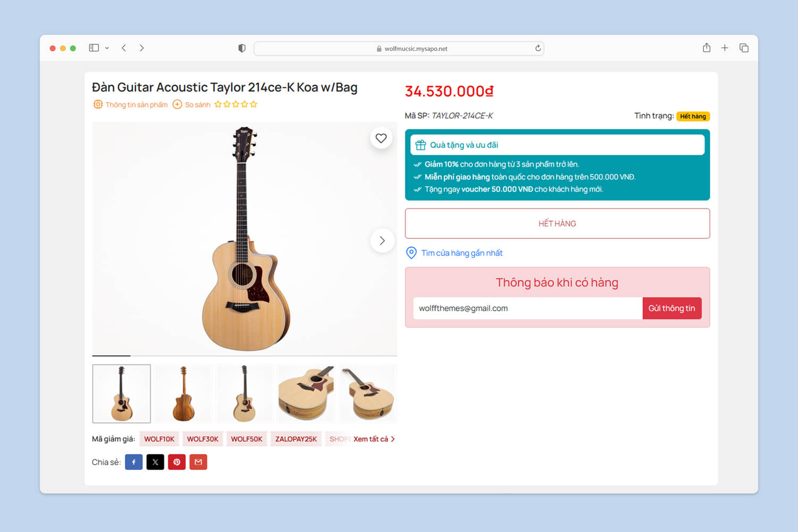Share product via email icon
The height and width of the screenshot is (532, 798).
pos(198,462)
